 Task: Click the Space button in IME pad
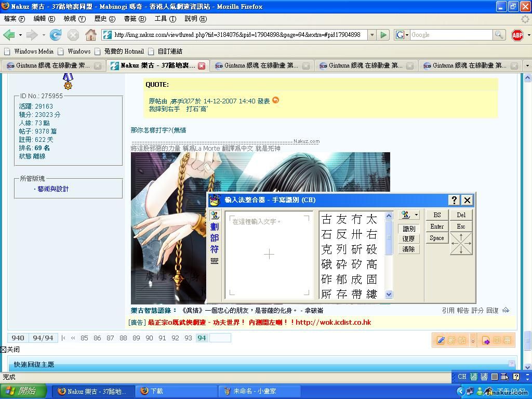coord(437,238)
